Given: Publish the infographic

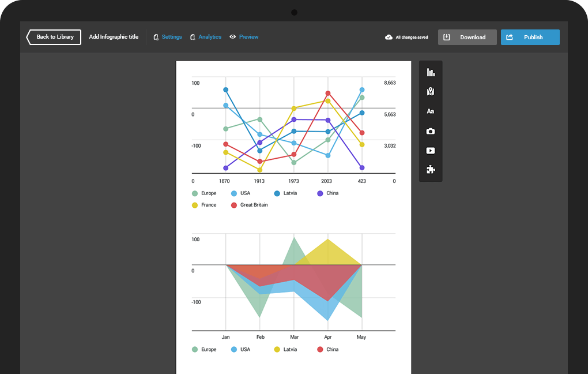Looking at the screenshot, I should [x=530, y=37].
